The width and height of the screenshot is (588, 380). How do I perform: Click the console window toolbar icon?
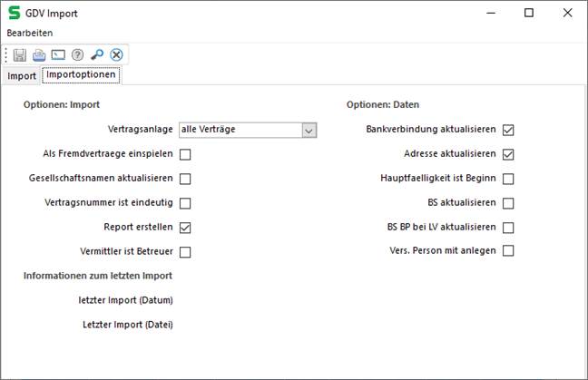(58, 54)
